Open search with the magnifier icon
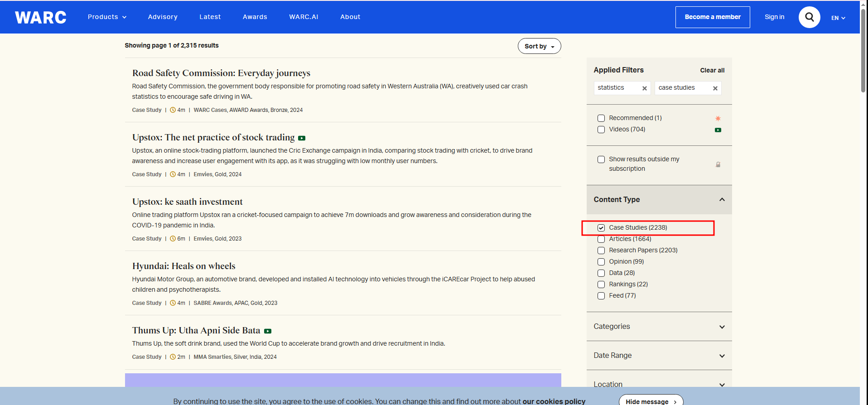The width and height of the screenshot is (868, 405). [809, 17]
